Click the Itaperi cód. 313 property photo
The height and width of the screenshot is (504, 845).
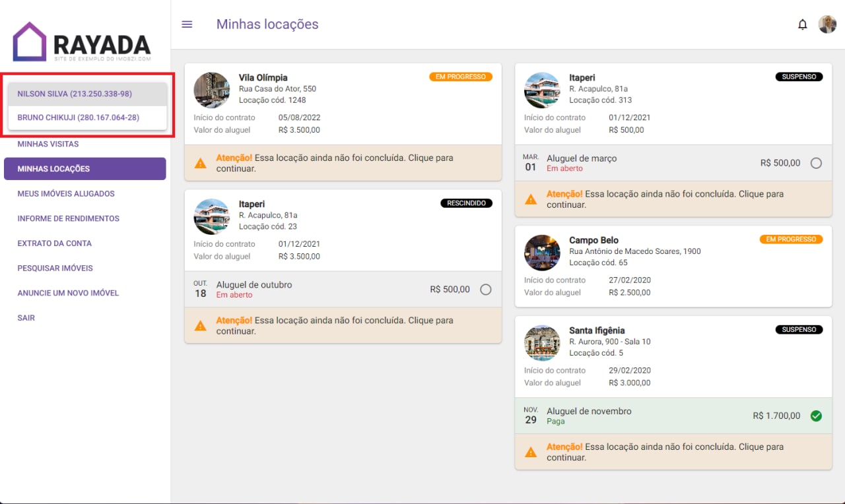click(x=542, y=90)
